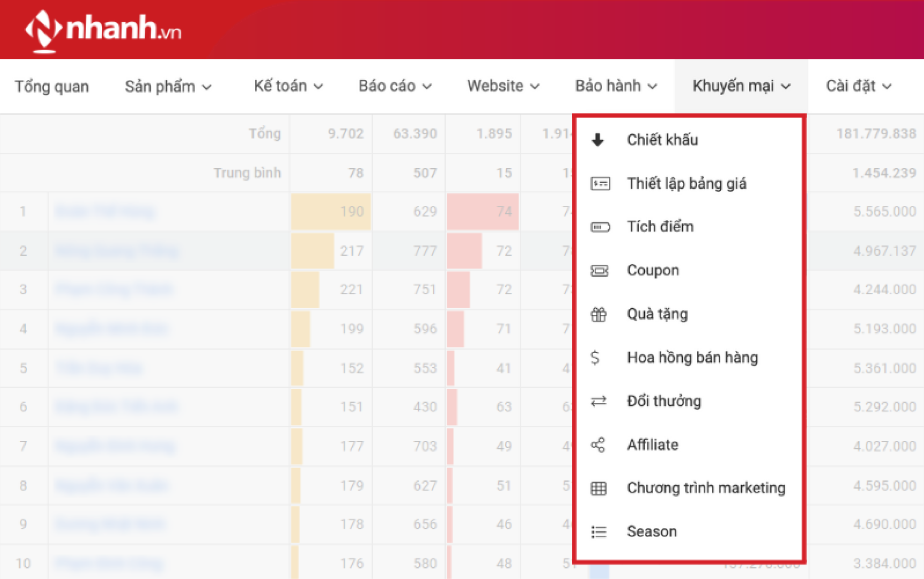The width and height of the screenshot is (924, 579).
Task: Click the gift box icon for Quà tặng
Action: tap(599, 314)
